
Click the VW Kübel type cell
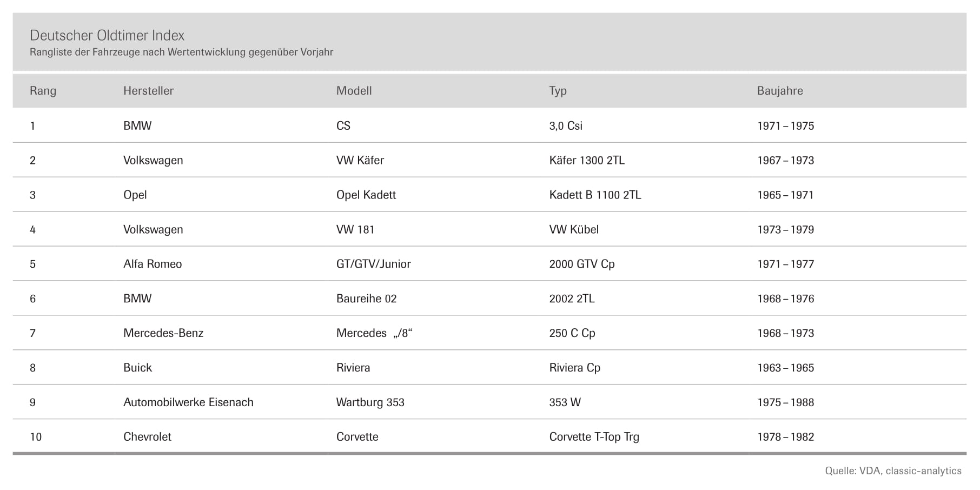point(574,229)
